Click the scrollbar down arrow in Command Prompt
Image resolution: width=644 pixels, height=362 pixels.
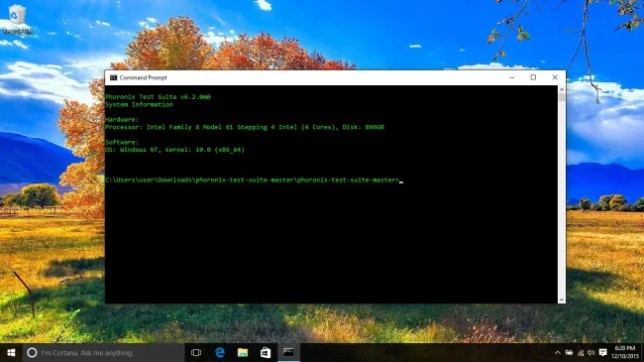[x=562, y=300]
